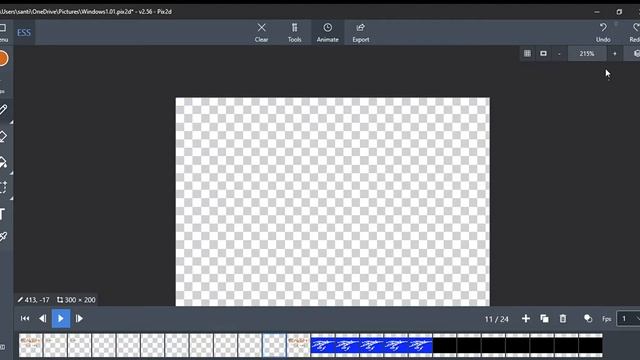Expand Fill tool options triangle
The width and height of the screenshot is (640, 360).
coord(11,173)
